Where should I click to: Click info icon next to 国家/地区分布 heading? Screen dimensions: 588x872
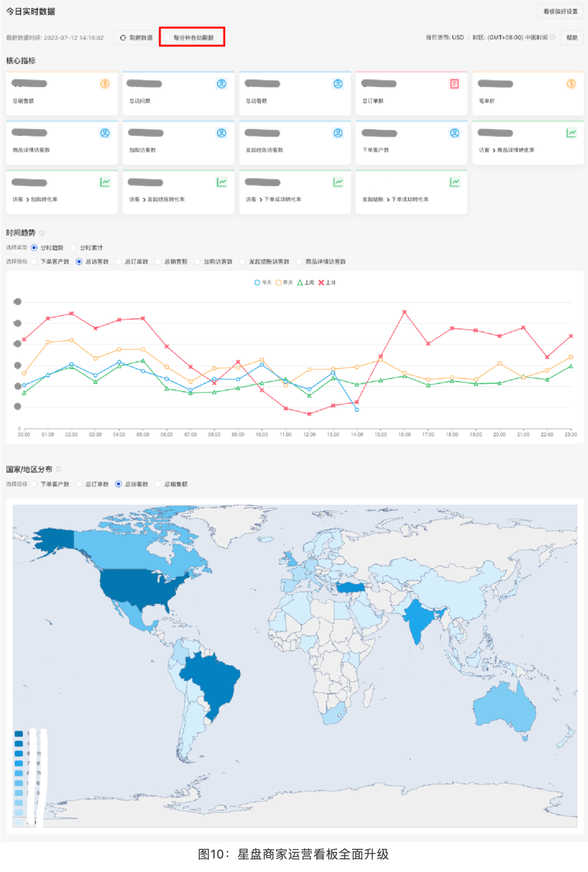58,469
